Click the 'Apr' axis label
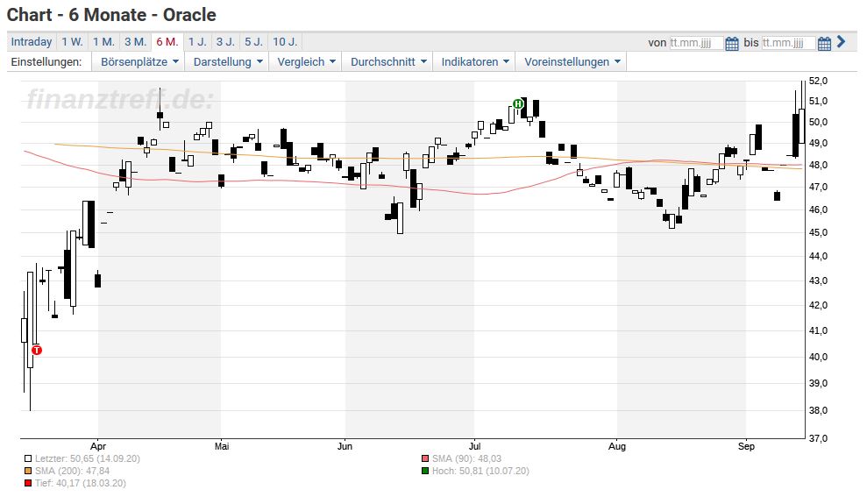Viewport: 867px width, 504px height. [x=98, y=446]
